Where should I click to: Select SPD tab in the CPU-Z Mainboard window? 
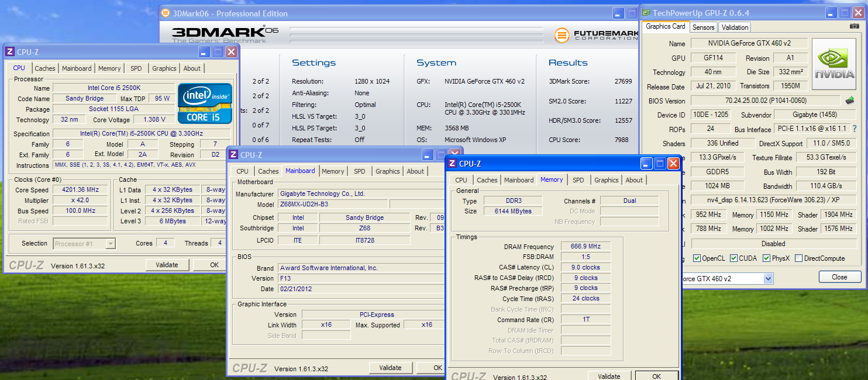pyautogui.click(x=360, y=171)
